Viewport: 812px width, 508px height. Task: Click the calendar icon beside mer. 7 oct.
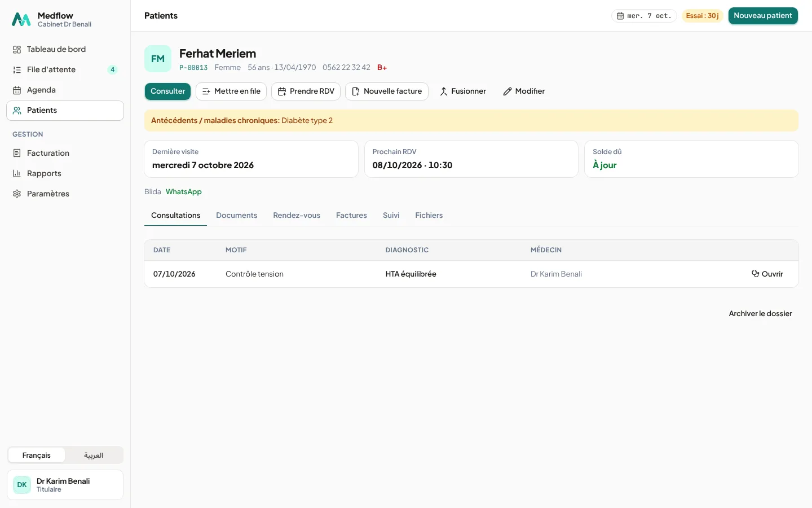pos(620,16)
